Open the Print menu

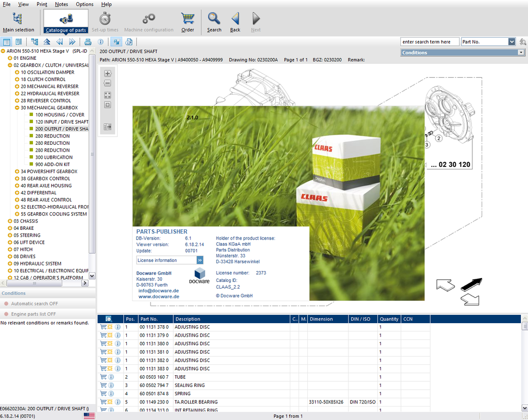point(42,4)
